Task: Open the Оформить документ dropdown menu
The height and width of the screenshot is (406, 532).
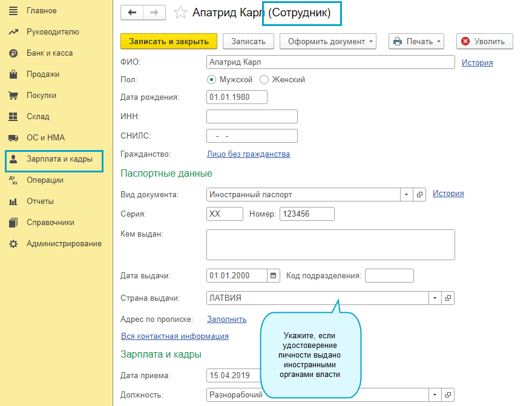Action: (x=330, y=41)
